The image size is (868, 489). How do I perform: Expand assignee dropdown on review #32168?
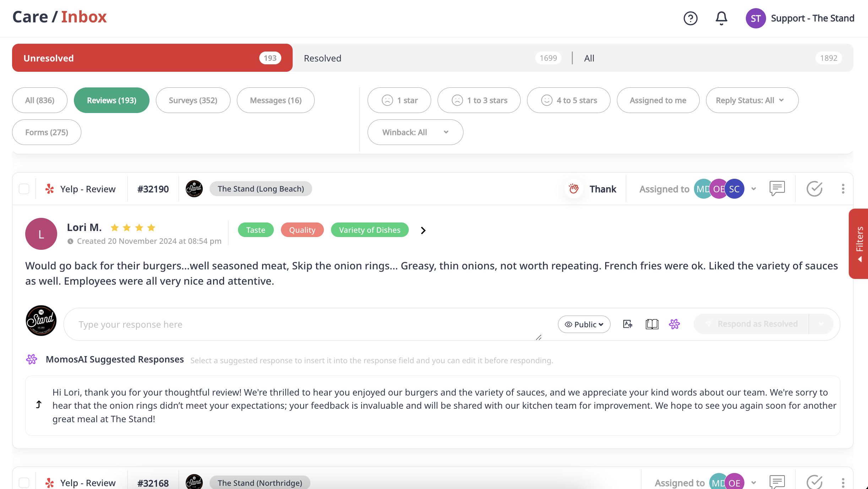(x=754, y=483)
